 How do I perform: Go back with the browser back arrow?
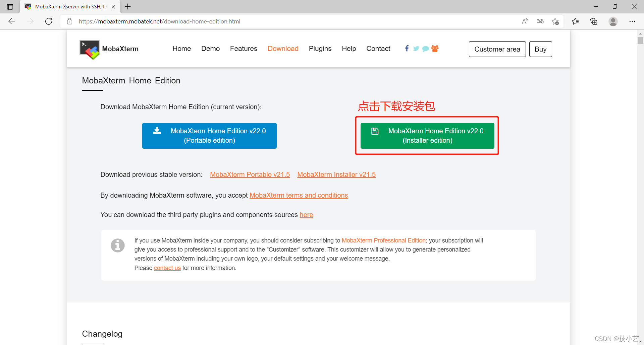tap(12, 21)
